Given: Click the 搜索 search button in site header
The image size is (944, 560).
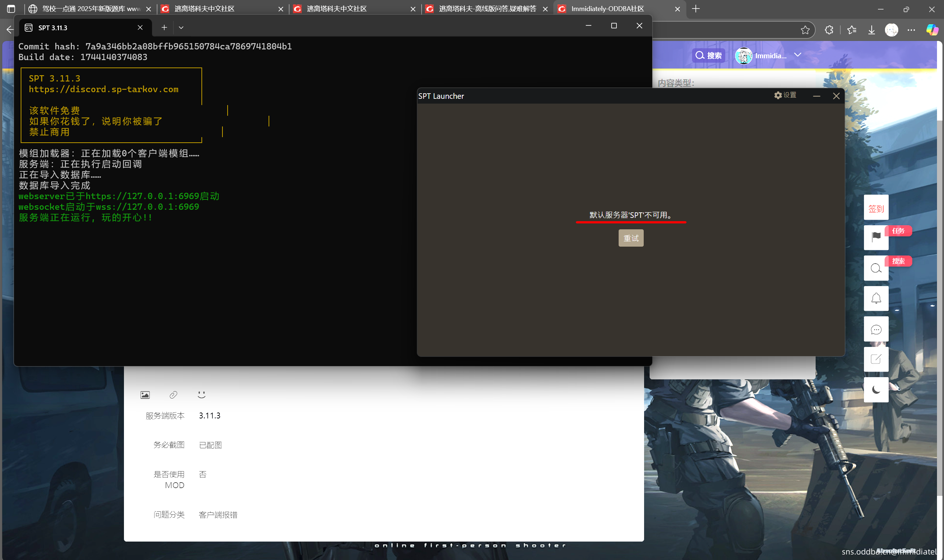Looking at the screenshot, I should [708, 55].
